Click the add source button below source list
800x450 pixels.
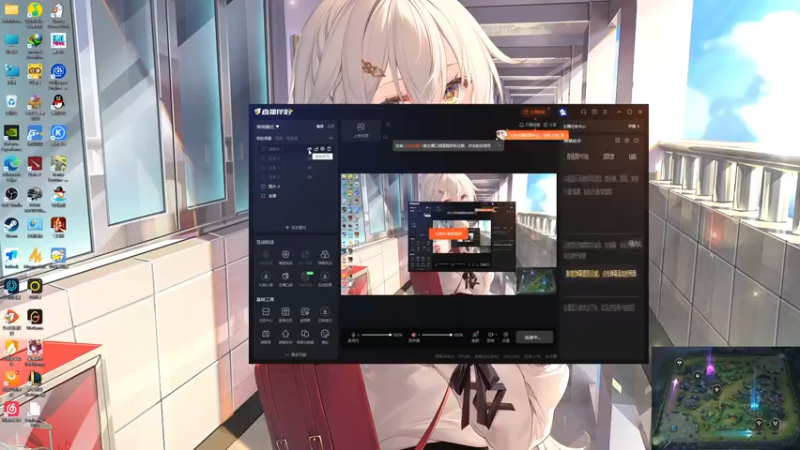point(296,228)
